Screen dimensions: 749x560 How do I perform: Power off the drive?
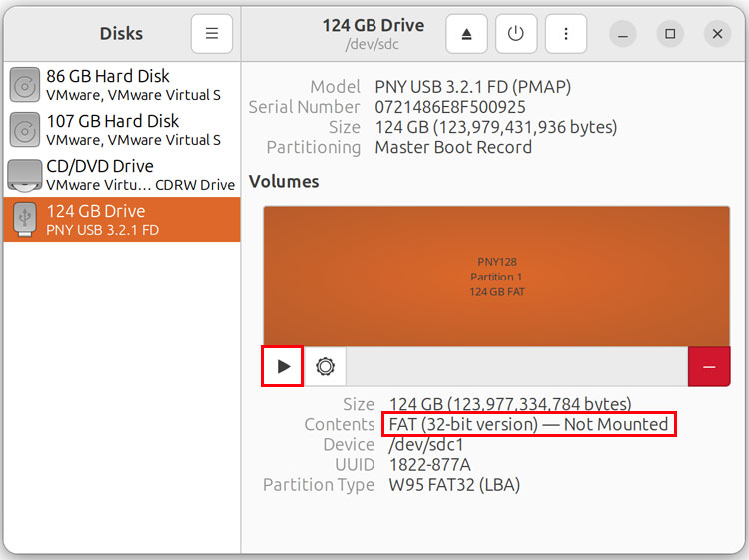[x=516, y=34]
